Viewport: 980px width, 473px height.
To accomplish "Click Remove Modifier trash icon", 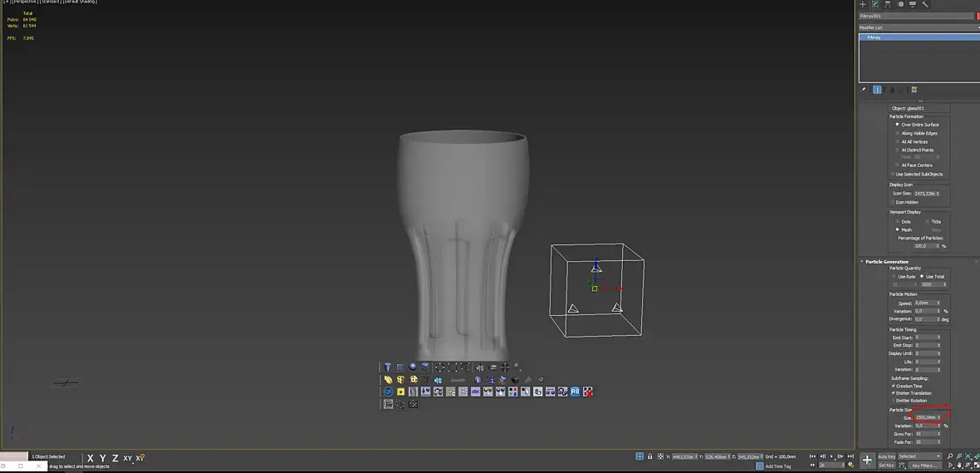I will click(902, 90).
